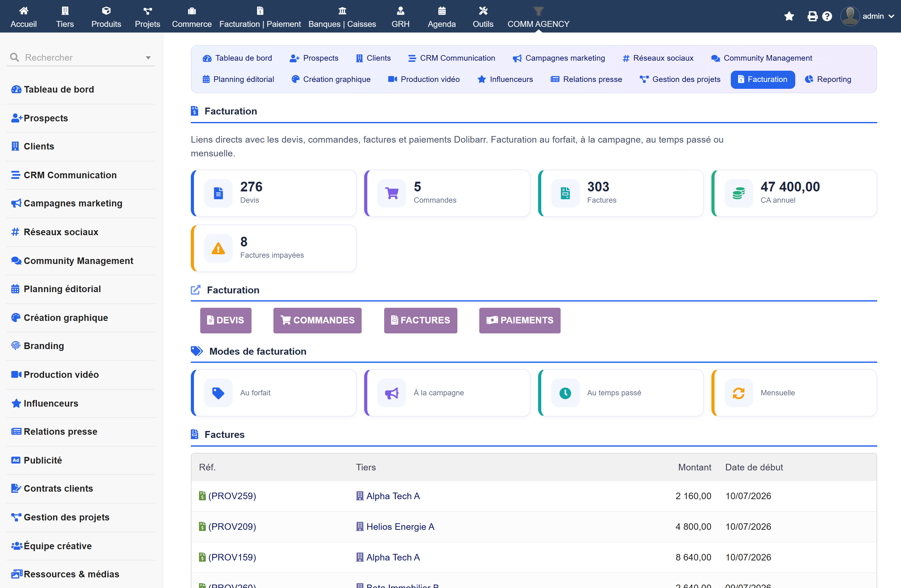Screen dimensions: 901x588
Task: Switch to the Campagnes marketing tab
Action: (x=559, y=58)
